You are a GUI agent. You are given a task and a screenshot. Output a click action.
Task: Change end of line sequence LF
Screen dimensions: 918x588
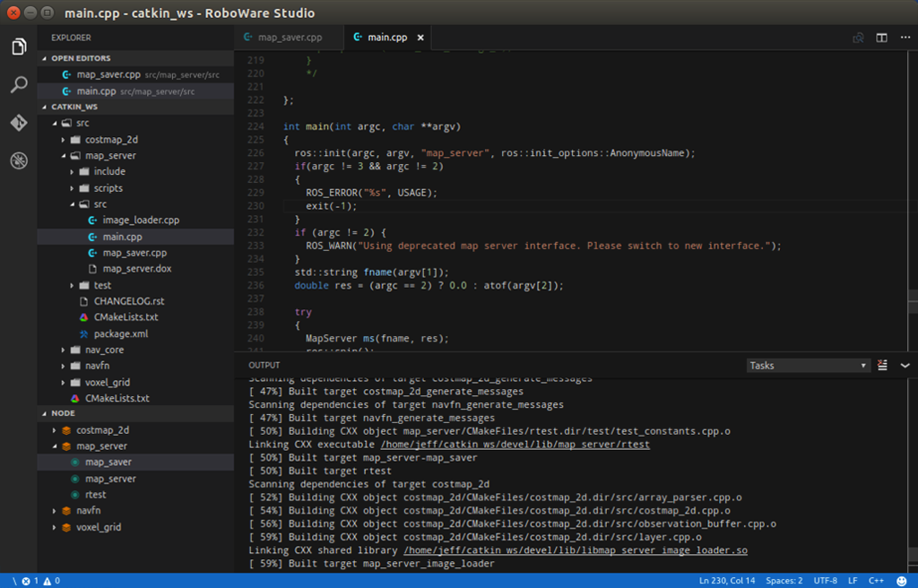coord(853,581)
